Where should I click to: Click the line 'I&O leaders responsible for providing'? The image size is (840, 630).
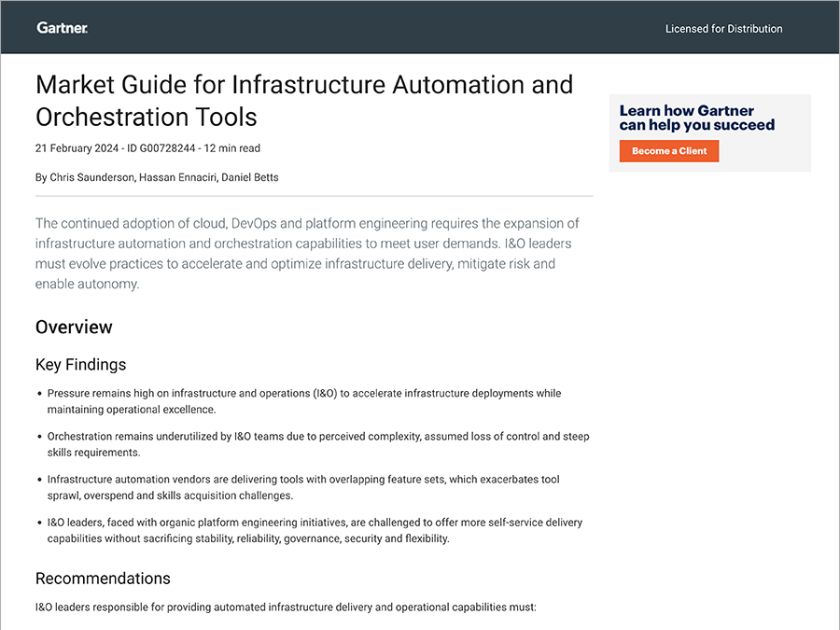point(286,608)
